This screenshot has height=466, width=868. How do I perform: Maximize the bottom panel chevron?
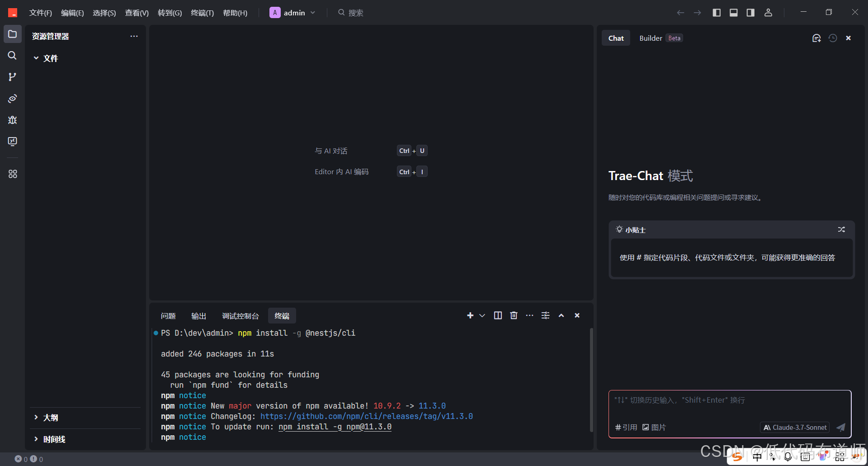(x=561, y=315)
